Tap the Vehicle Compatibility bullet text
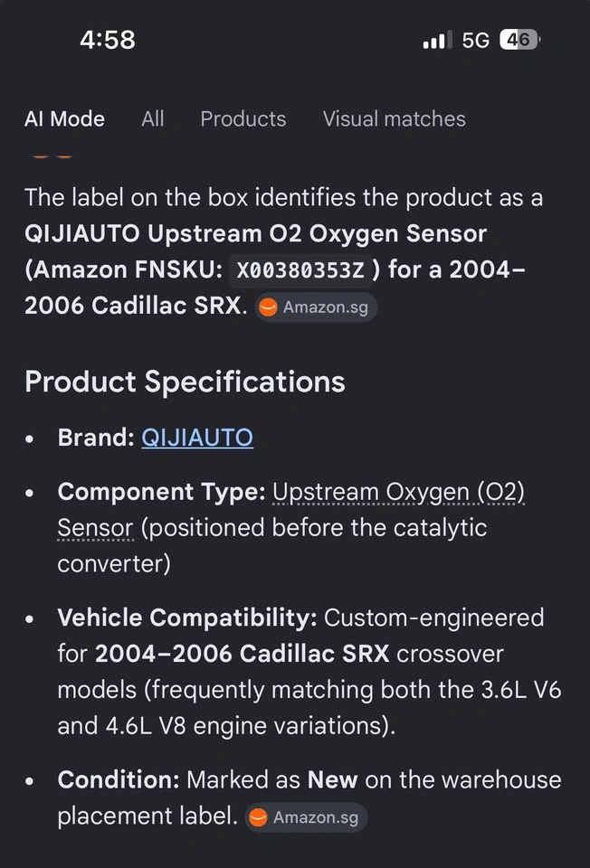Screen dimensions: 590x868 click(x=309, y=672)
